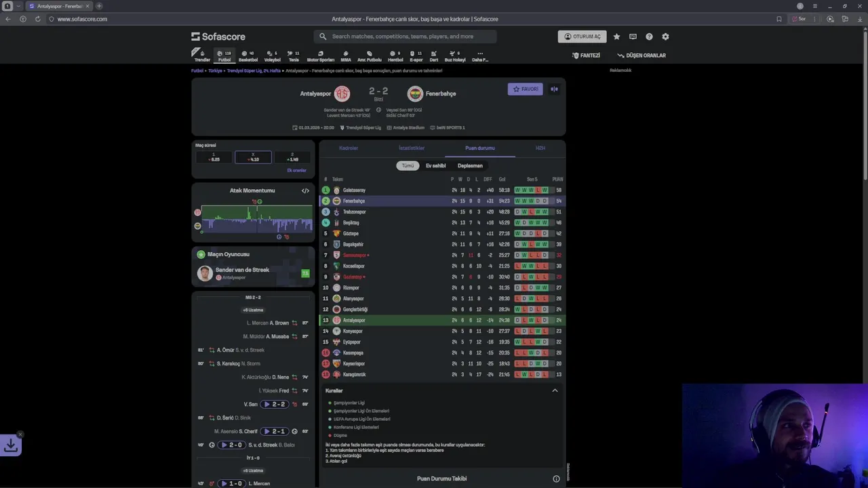Open Göztepe row in standings
Screen dimensions: 868x488
[442, 234]
